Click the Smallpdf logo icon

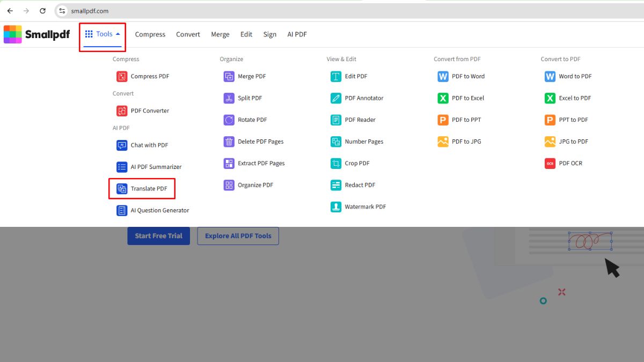pyautogui.click(x=13, y=34)
